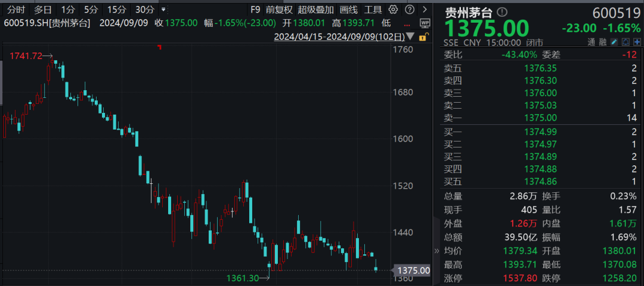This screenshot has height=286, width=644.
Task: Open the 前复权 adjustment option
Action: pyautogui.click(x=279, y=10)
